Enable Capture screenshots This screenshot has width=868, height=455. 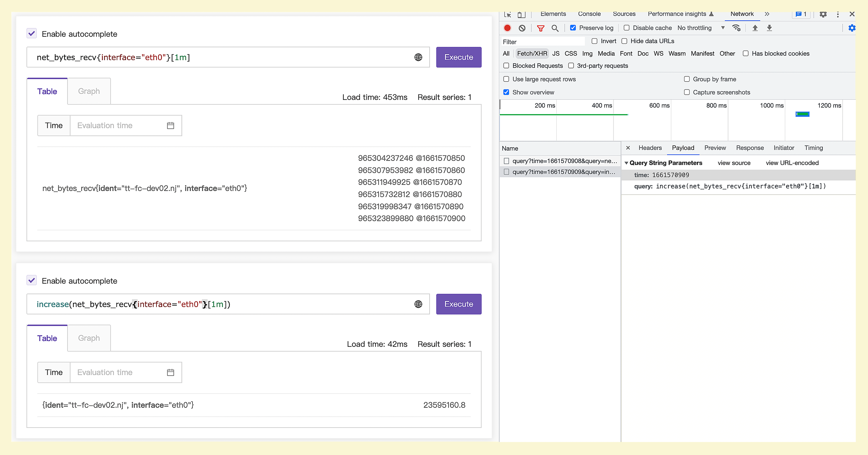687,92
